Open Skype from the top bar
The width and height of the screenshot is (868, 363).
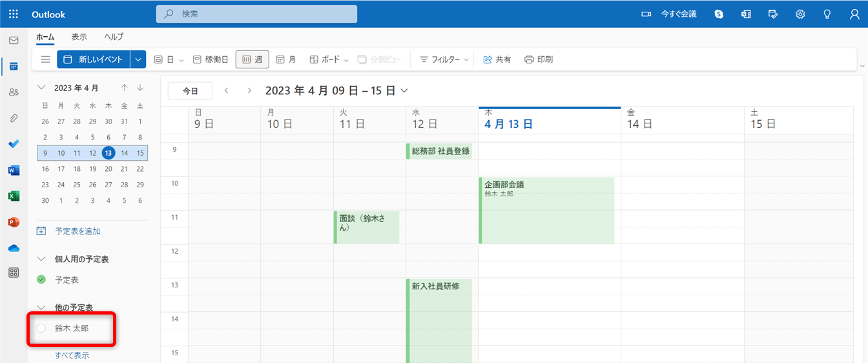click(x=719, y=14)
